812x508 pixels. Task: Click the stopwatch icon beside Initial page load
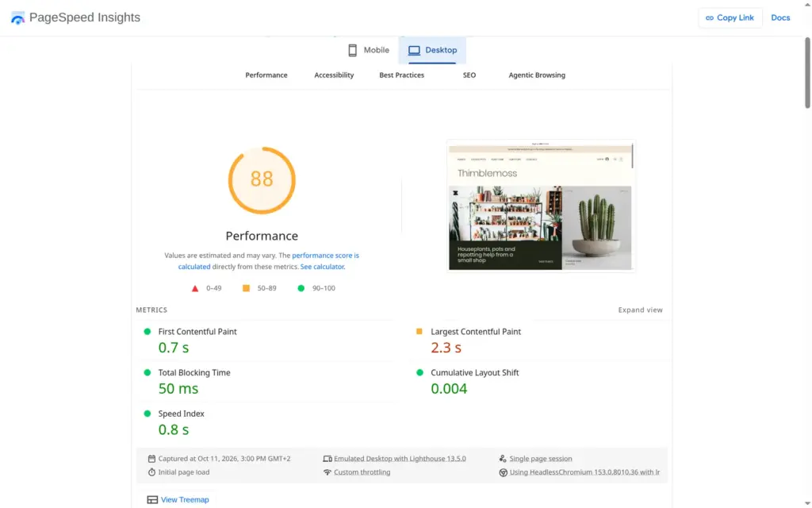(x=151, y=472)
